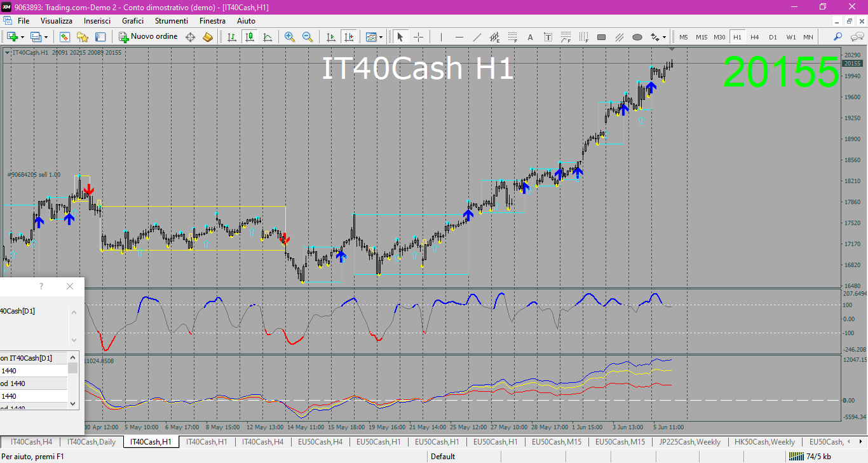Select the cursor pointer tool

(x=400, y=37)
